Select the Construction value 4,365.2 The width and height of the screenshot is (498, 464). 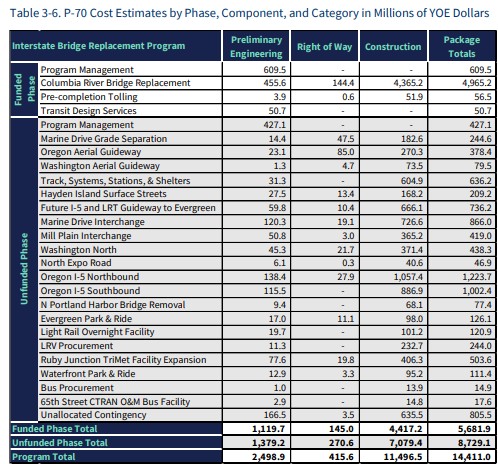pyautogui.click(x=408, y=83)
